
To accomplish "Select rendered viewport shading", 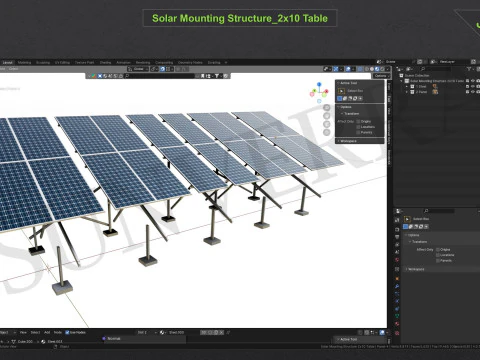I will (382, 69).
